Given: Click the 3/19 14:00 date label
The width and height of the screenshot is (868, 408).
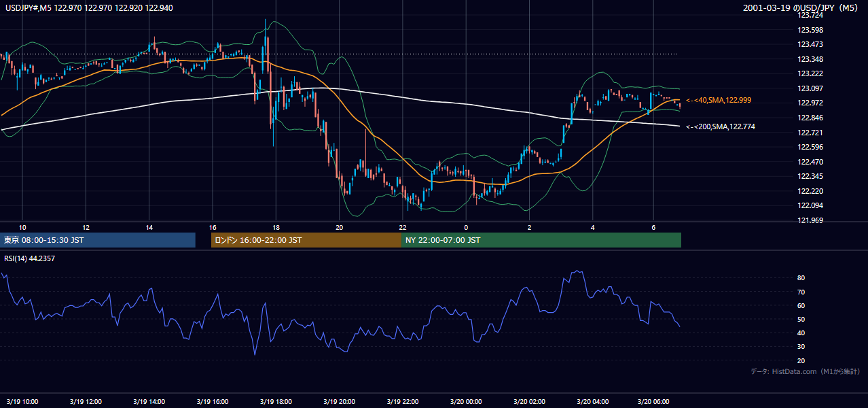Looking at the screenshot, I should coord(149,402).
